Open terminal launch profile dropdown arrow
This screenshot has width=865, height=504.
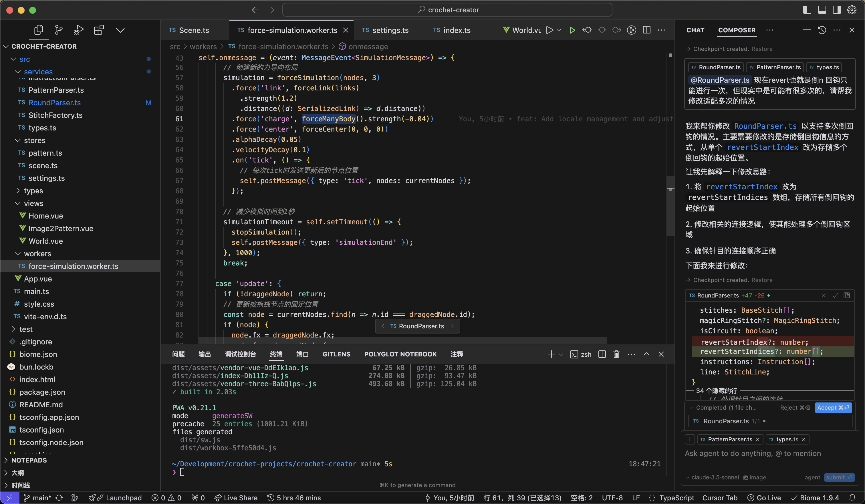561,354
